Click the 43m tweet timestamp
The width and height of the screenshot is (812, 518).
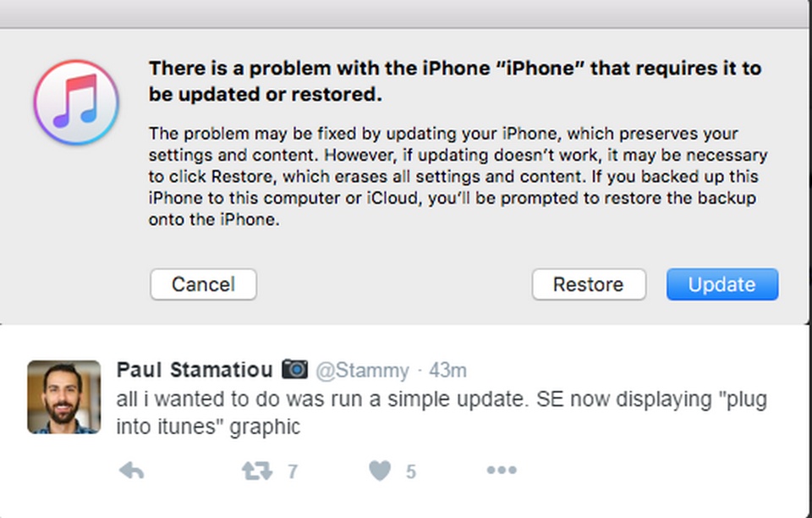[x=447, y=371]
